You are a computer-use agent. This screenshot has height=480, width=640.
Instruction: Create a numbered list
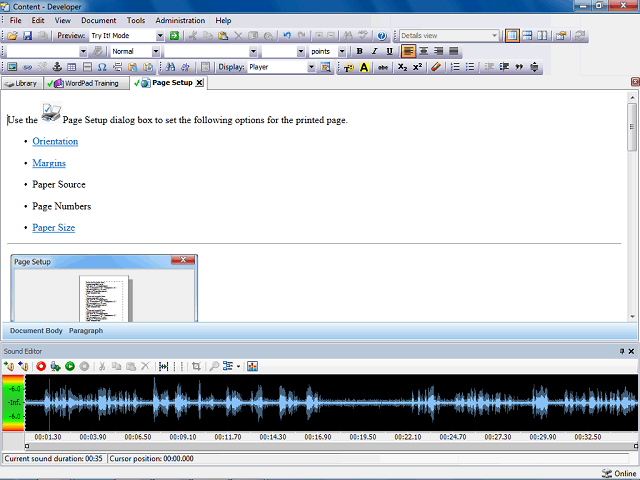point(455,67)
